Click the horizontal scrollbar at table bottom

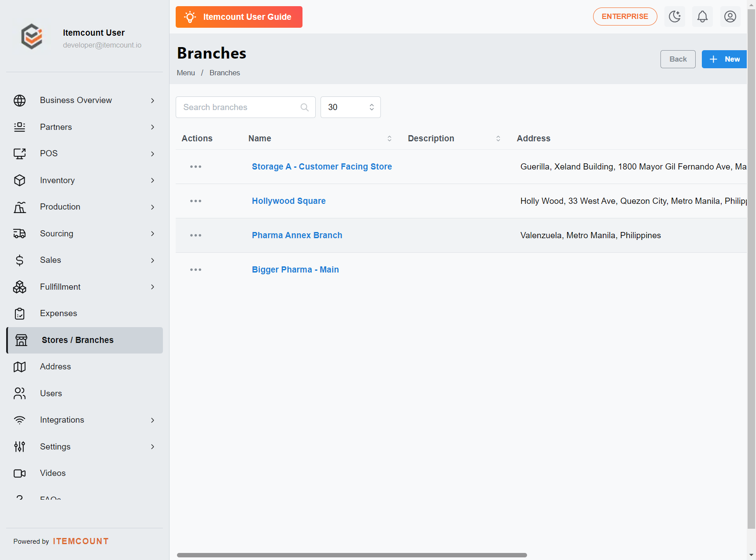point(352,555)
